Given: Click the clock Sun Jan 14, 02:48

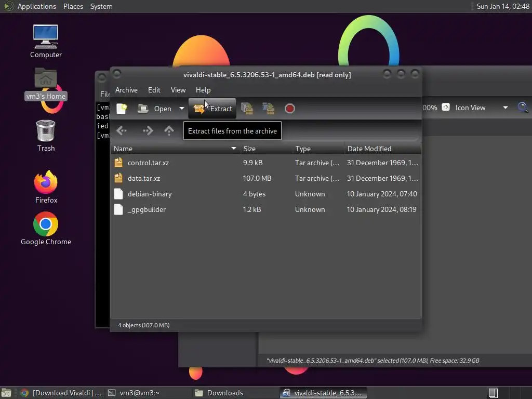Looking at the screenshot, I should pyautogui.click(x=503, y=6).
